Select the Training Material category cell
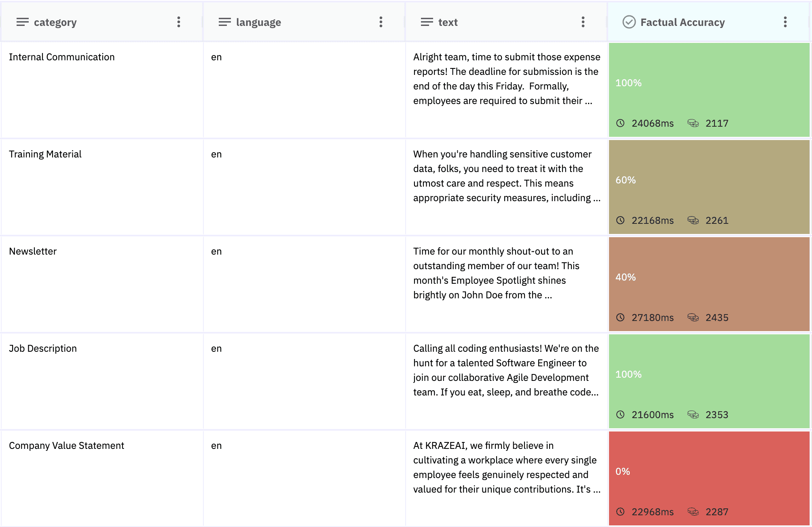 [45, 154]
